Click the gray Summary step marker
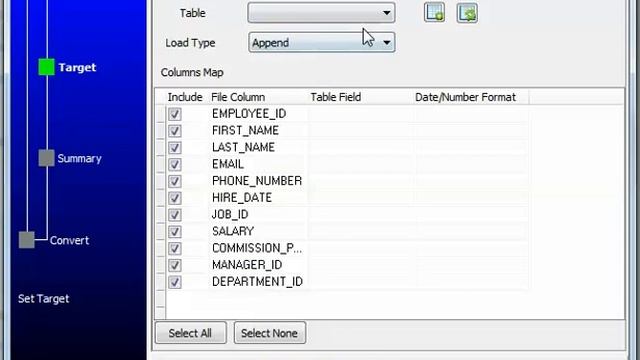The width and height of the screenshot is (640, 360). tap(47, 158)
